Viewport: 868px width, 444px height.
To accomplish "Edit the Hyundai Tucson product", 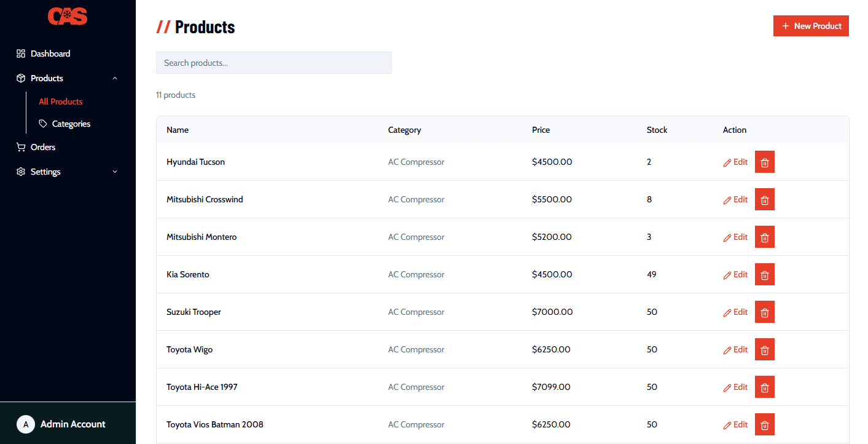I will tap(735, 162).
